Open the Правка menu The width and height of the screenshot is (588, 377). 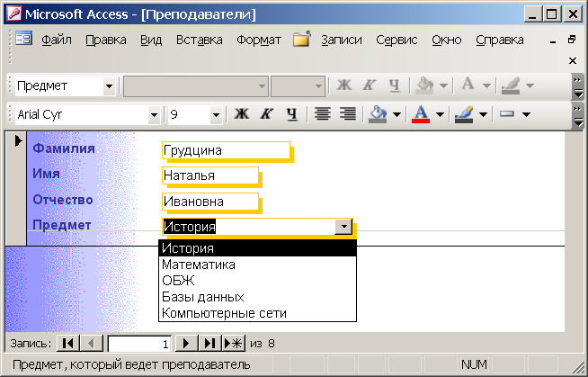[x=106, y=40]
